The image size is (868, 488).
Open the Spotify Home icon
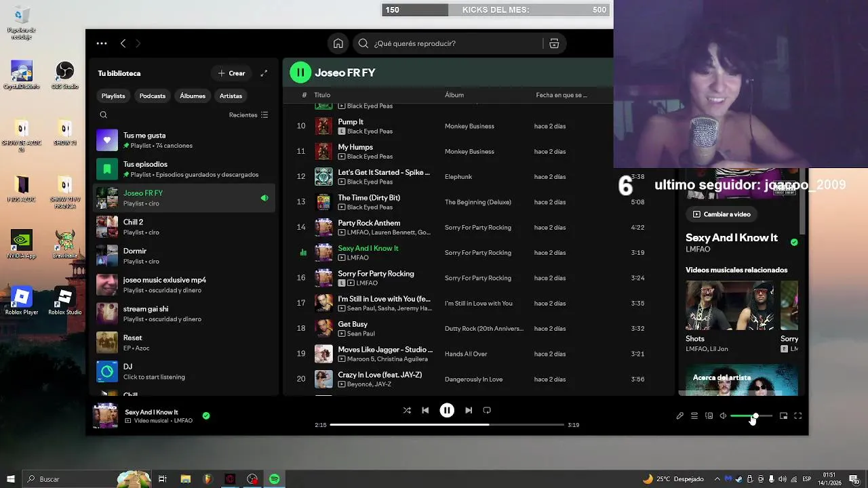[x=338, y=43]
